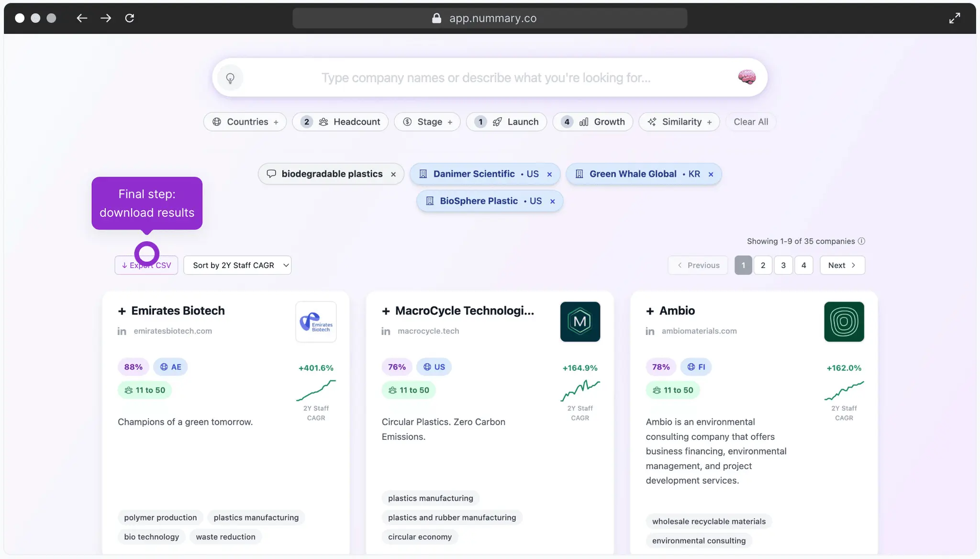Select current page 1 in pagination

743,265
